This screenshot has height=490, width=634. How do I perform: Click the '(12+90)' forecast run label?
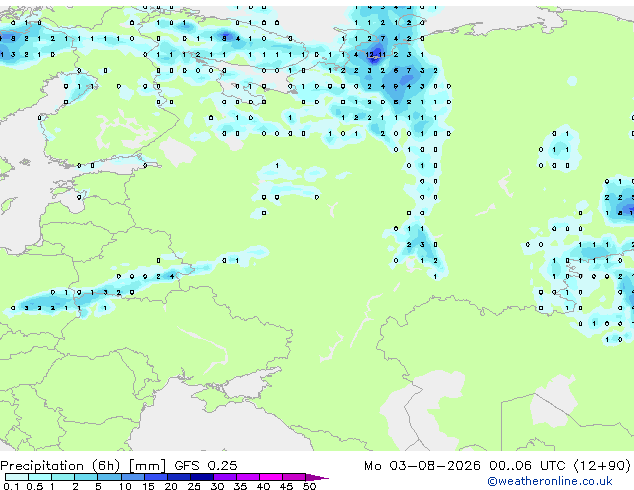602,466
